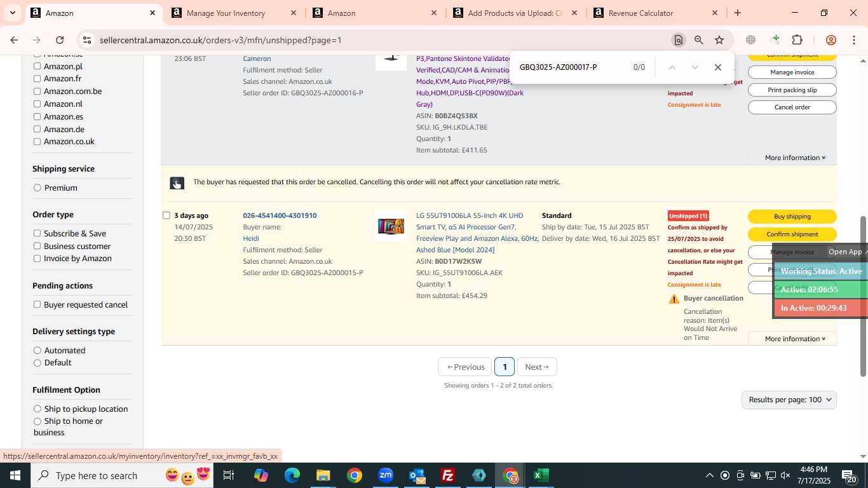Click Manage invoice for the monitor order
868x488 pixels.
792,72
